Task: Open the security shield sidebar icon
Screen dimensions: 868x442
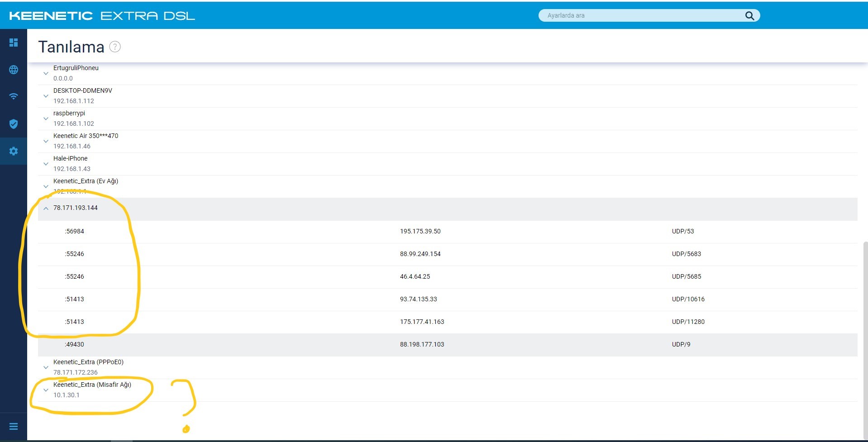Action: pyautogui.click(x=14, y=124)
